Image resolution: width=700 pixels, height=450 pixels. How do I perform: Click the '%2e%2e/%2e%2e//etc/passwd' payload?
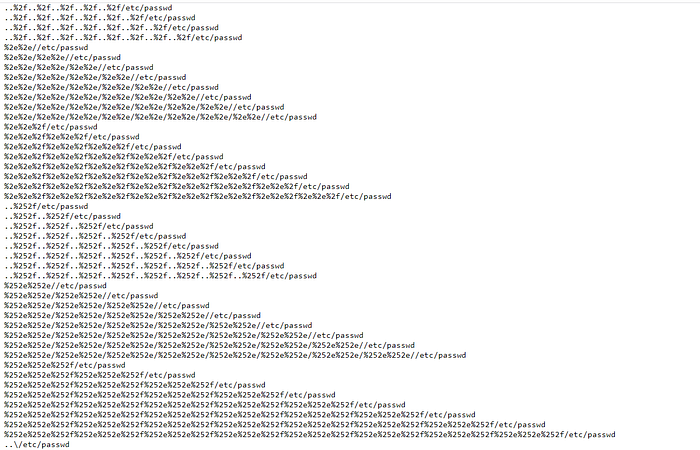coord(62,57)
